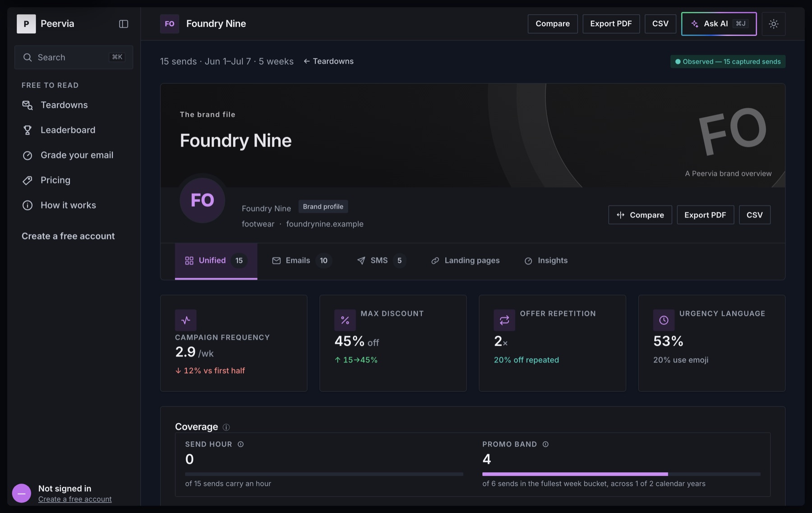
Task: Click the Max Discount percent icon
Action: coord(345,321)
